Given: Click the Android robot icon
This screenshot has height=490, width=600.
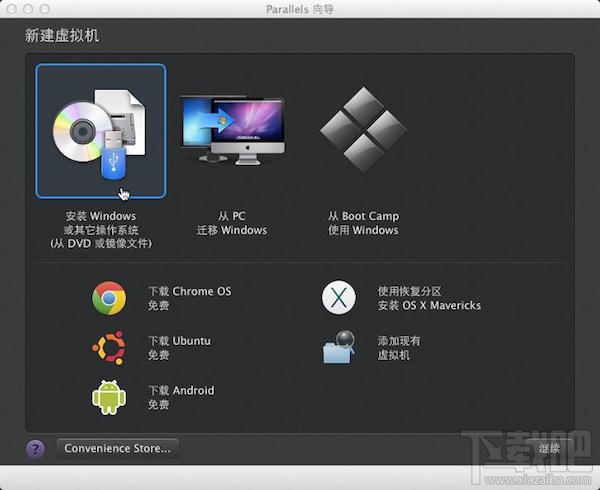Looking at the screenshot, I should (109, 397).
